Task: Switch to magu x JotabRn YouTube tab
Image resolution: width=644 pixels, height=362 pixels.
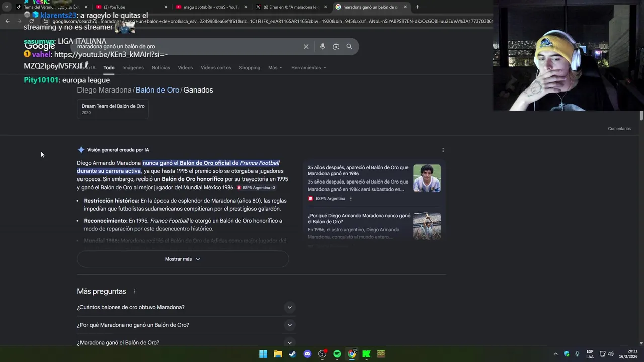Action: [207, 7]
